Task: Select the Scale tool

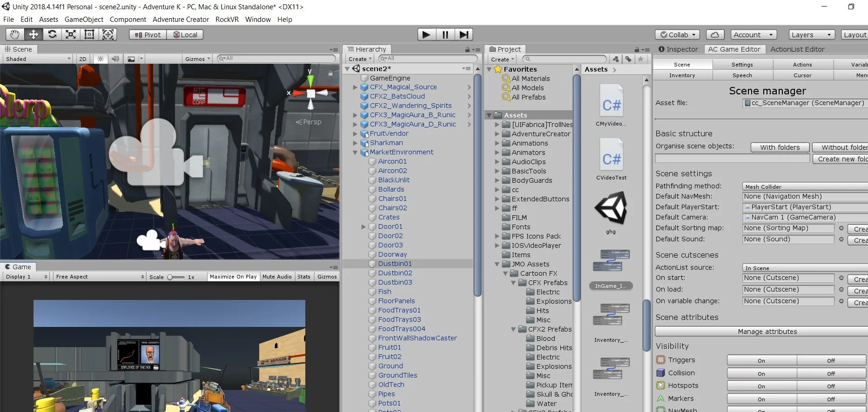Action: click(x=71, y=34)
